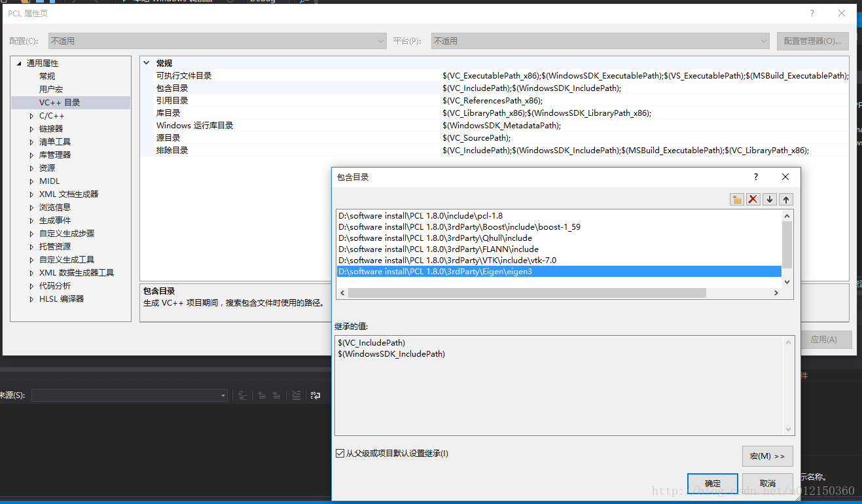The width and height of the screenshot is (862, 504).
Task: Click the 源目录 property row
Action: click(x=495, y=138)
